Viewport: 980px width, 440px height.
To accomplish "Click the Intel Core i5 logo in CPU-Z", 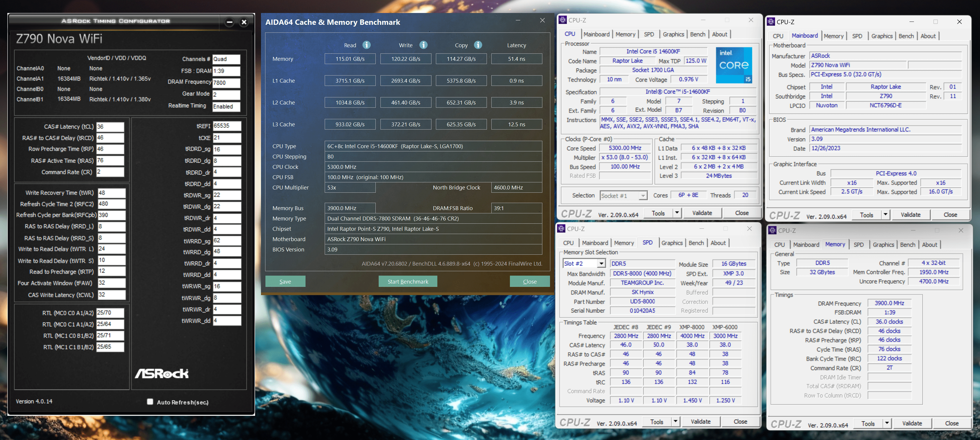I will 733,65.
